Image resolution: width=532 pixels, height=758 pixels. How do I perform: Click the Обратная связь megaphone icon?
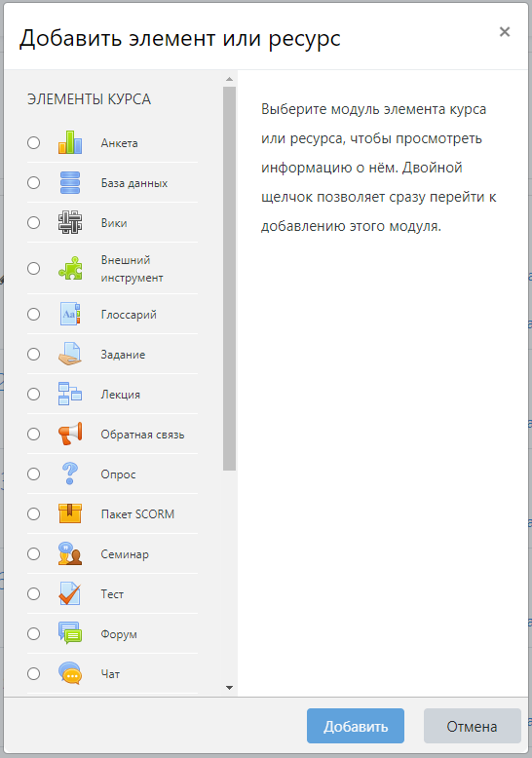(70, 435)
